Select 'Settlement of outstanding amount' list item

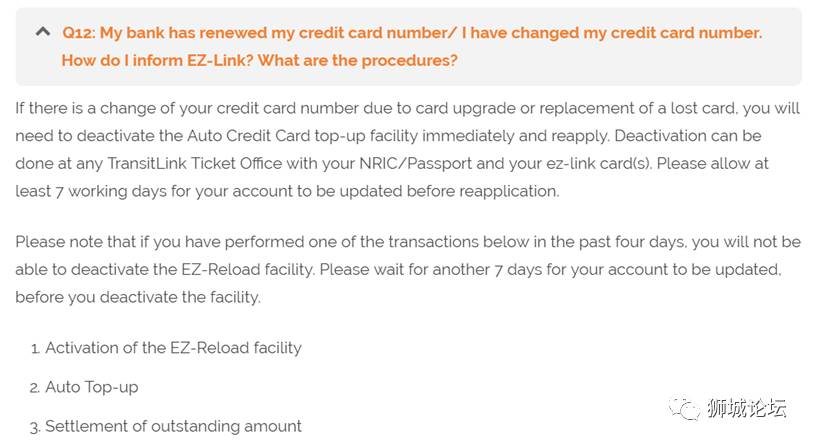pos(173,426)
